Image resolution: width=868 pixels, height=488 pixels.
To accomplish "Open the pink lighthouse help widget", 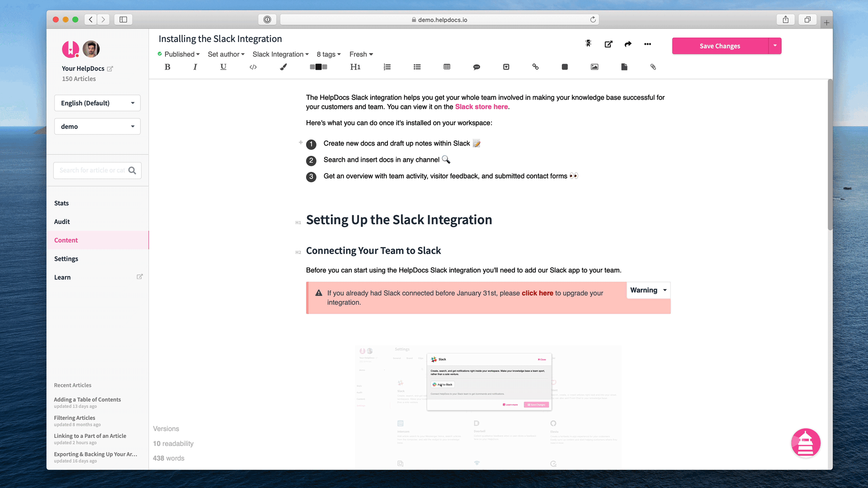I will [x=806, y=443].
